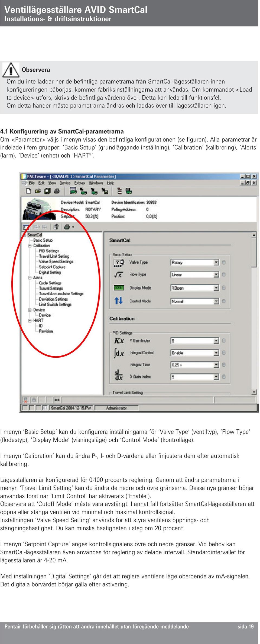Click the Open project folder icon

38,191
